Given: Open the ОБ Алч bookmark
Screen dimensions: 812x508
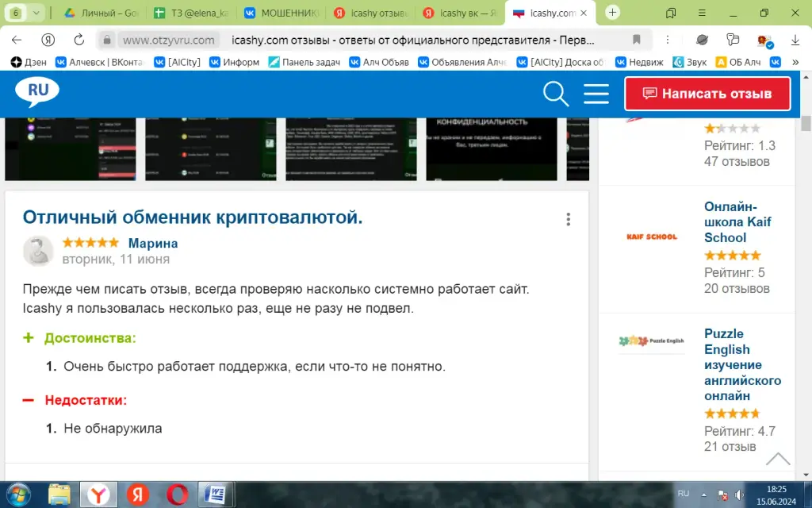Looking at the screenshot, I should 738,62.
